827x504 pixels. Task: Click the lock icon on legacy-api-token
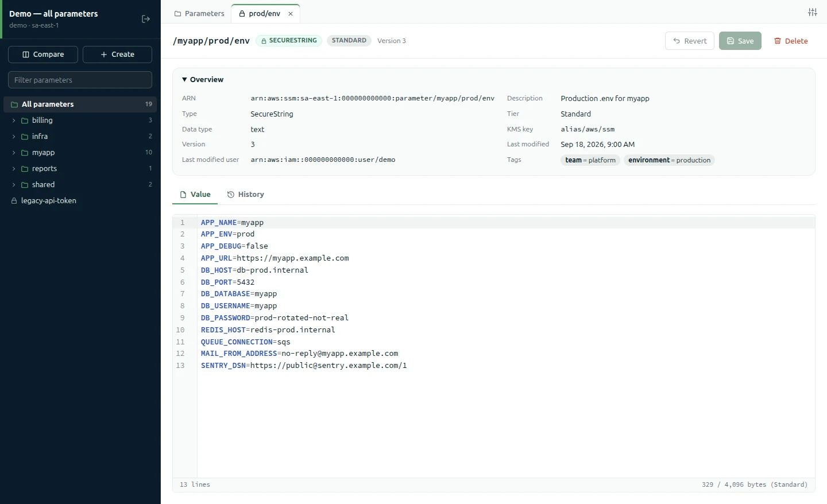(x=14, y=201)
